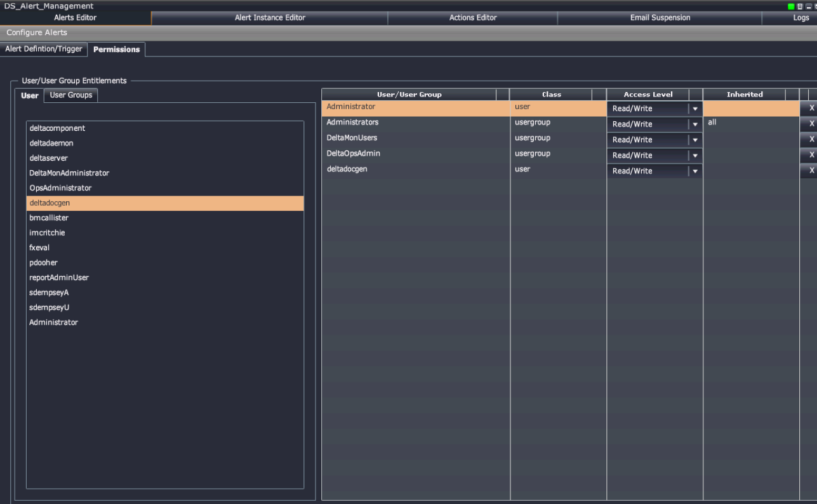The image size is (817, 504).
Task: Select deltaserver in the user list
Action: [x=165, y=158]
